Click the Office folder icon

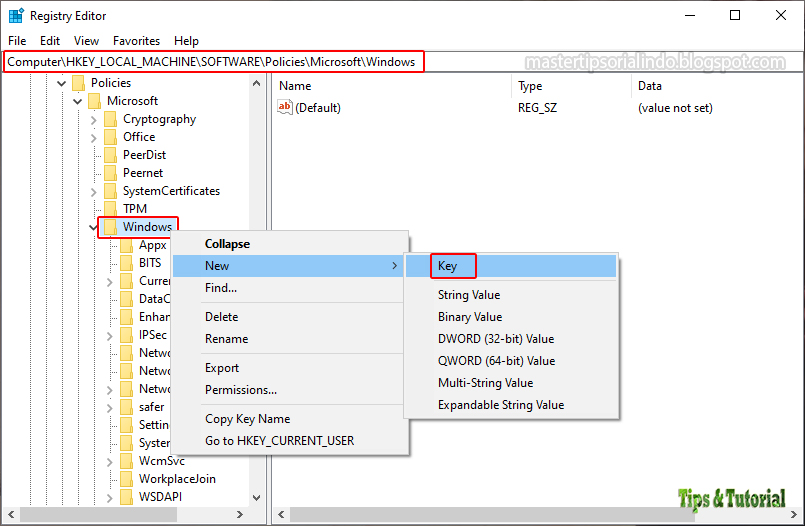110,137
